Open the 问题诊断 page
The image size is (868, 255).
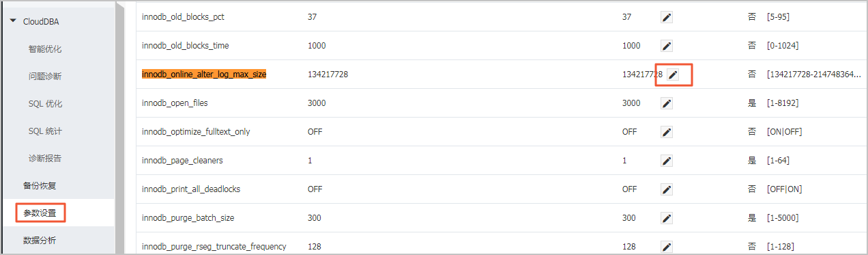point(45,77)
